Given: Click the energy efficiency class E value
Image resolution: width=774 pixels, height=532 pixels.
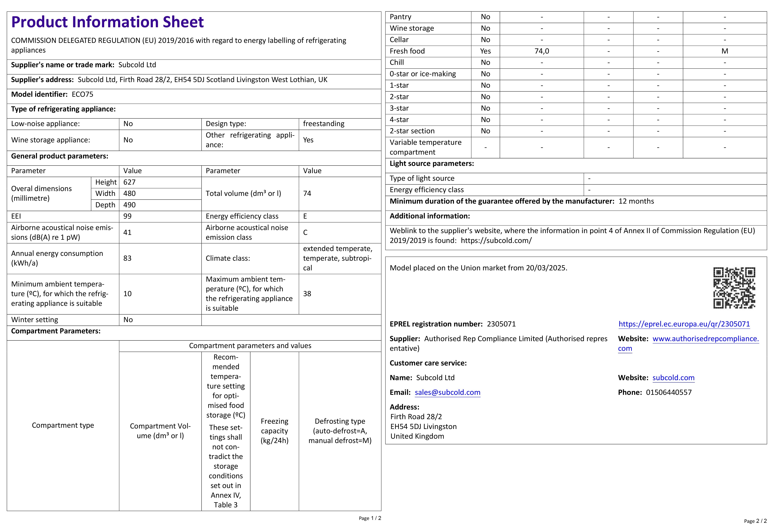Looking at the screenshot, I should (305, 216).
